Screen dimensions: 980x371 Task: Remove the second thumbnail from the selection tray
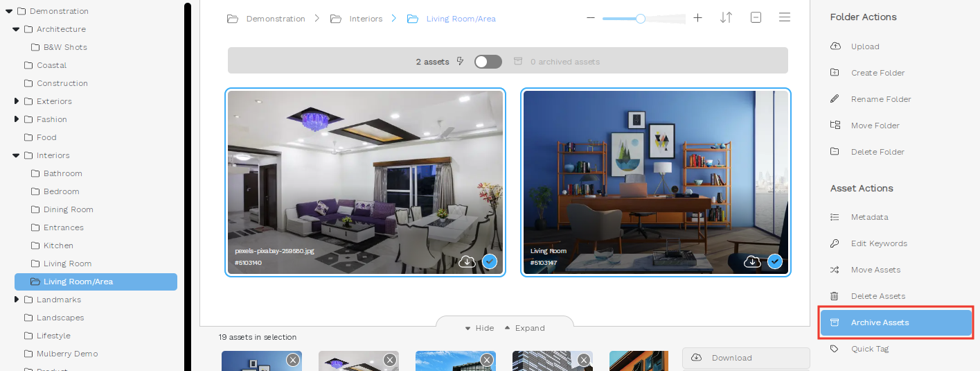point(390,359)
